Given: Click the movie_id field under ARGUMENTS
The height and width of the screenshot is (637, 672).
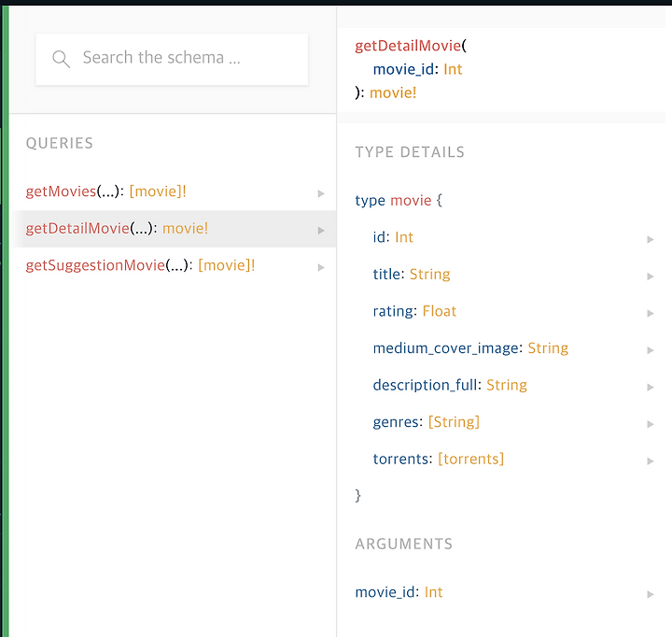Looking at the screenshot, I should (399, 592).
